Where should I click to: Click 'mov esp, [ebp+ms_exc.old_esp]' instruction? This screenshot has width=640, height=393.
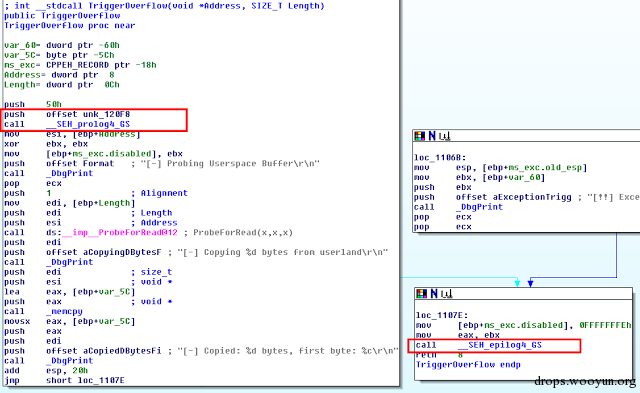point(500,167)
